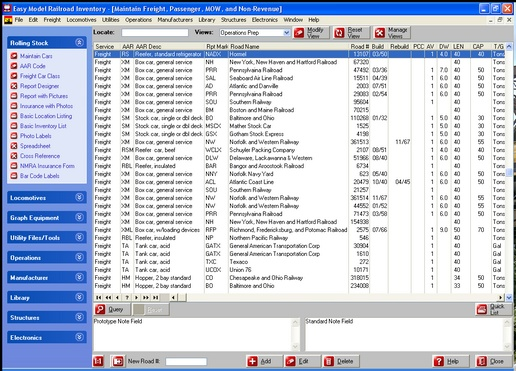The width and height of the screenshot is (516, 371).
Task: Click the Add record button
Action: (x=264, y=361)
